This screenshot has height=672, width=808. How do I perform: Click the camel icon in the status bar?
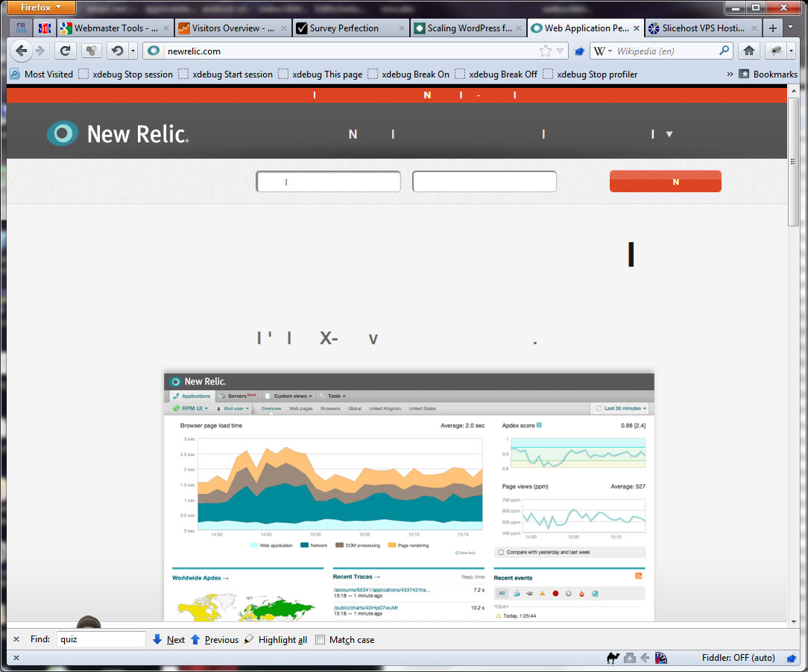pos(613,658)
